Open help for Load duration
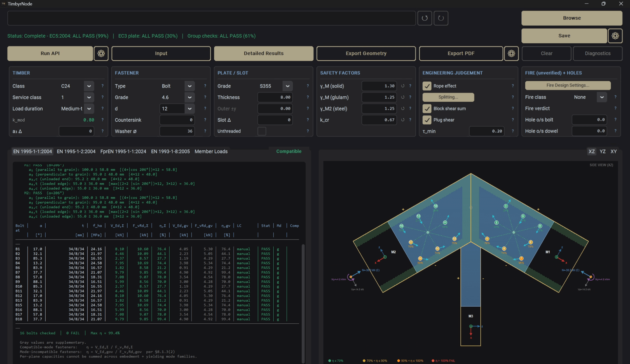The image size is (630, 364). (102, 109)
